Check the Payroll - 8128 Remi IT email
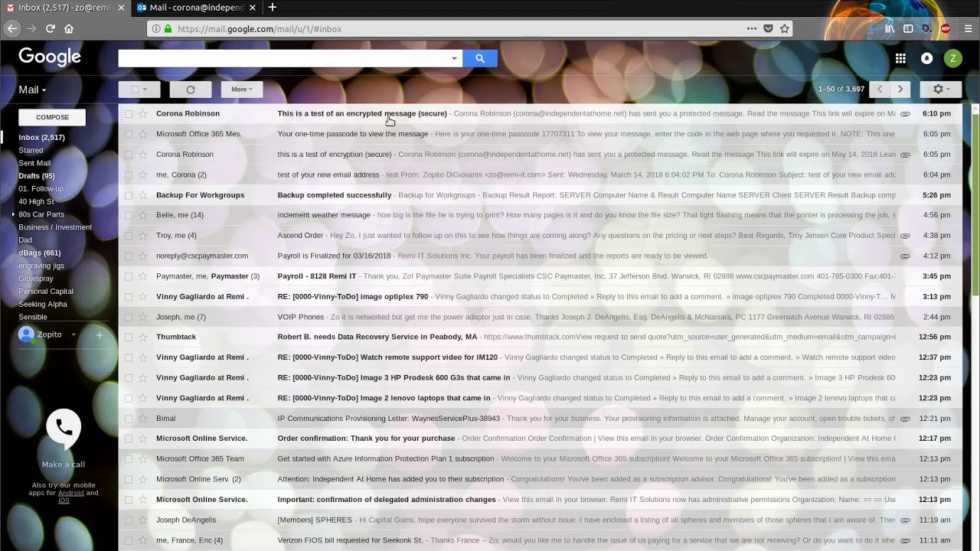 [x=129, y=276]
